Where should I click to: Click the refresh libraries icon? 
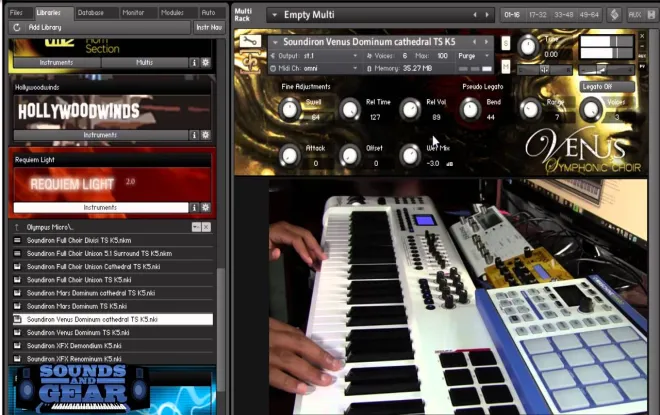17,27
